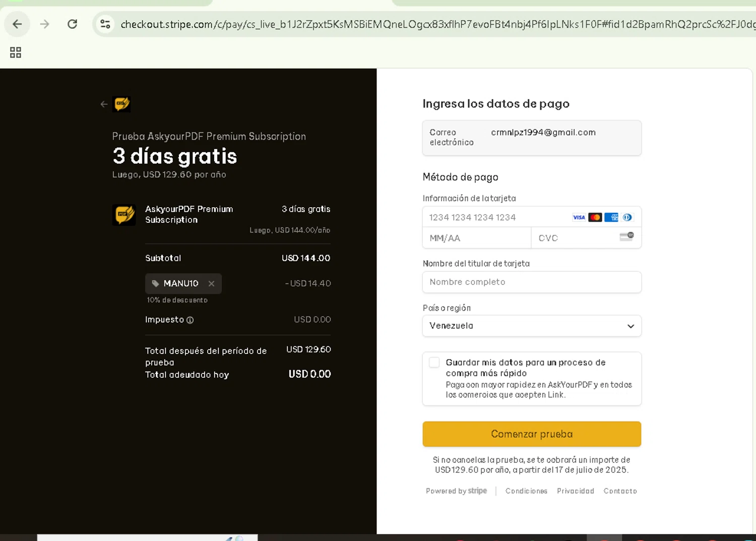Click the Powered by Stripe link
This screenshot has width=756, height=541.
point(457,491)
